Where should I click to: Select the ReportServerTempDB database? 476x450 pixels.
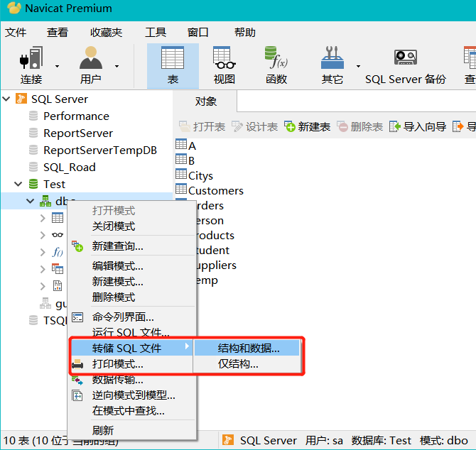point(100,150)
